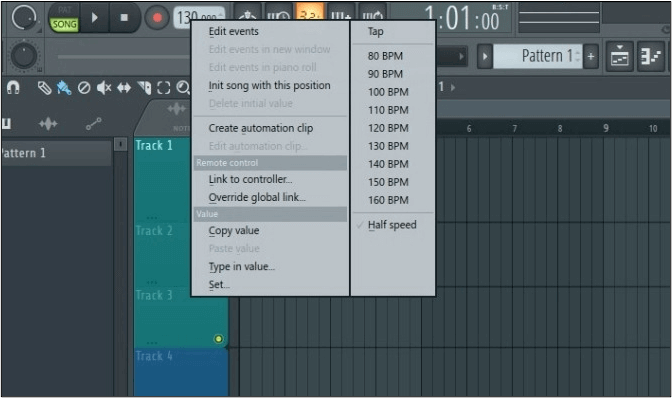
Task: Open the piano roll view icon
Action: pyautogui.click(x=651, y=56)
